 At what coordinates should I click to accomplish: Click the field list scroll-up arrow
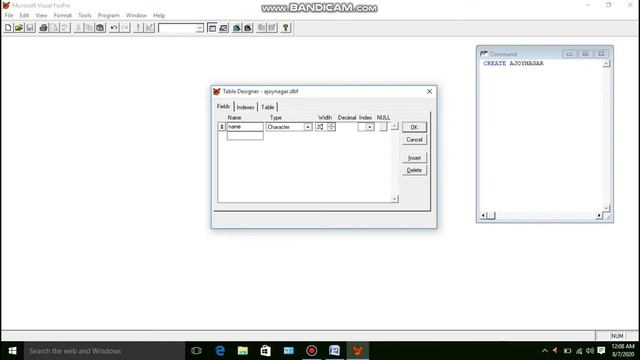click(394, 127)
